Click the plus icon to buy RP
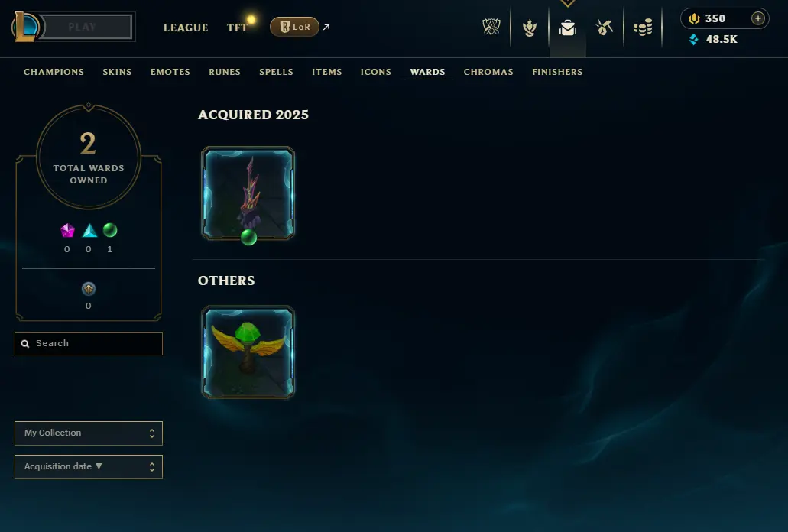The height and width of the screenshot is (532, 788). pos(758,18)
